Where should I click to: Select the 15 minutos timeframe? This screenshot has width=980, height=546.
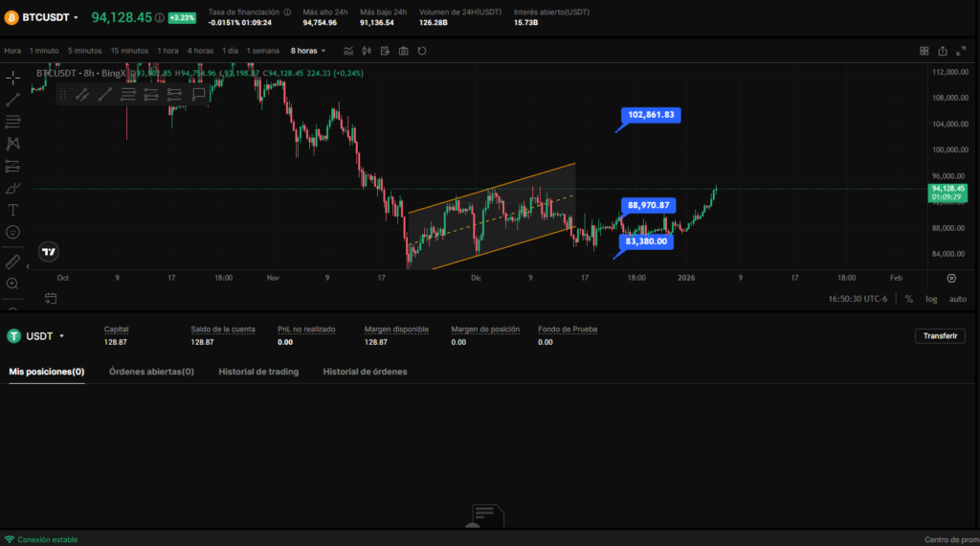tap(129, 51)
